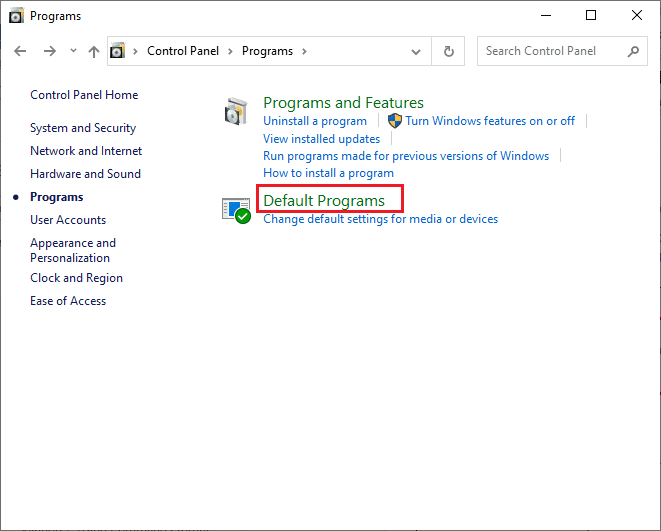Click the Programs and Features icon
This screenshot has height=531, width=661.
[236, 112]
